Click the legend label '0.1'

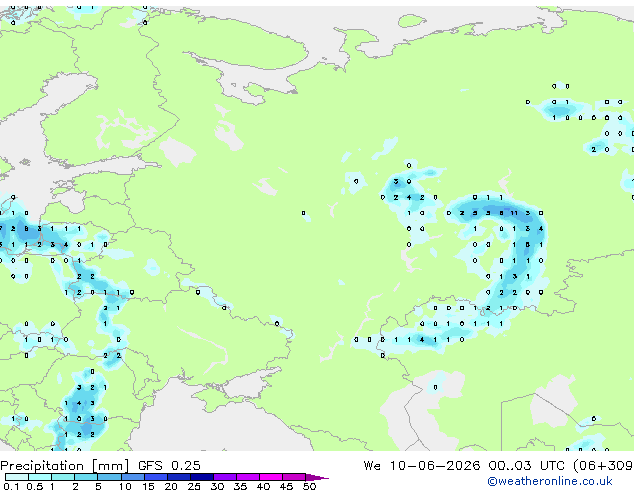click(x=11, y=486)
